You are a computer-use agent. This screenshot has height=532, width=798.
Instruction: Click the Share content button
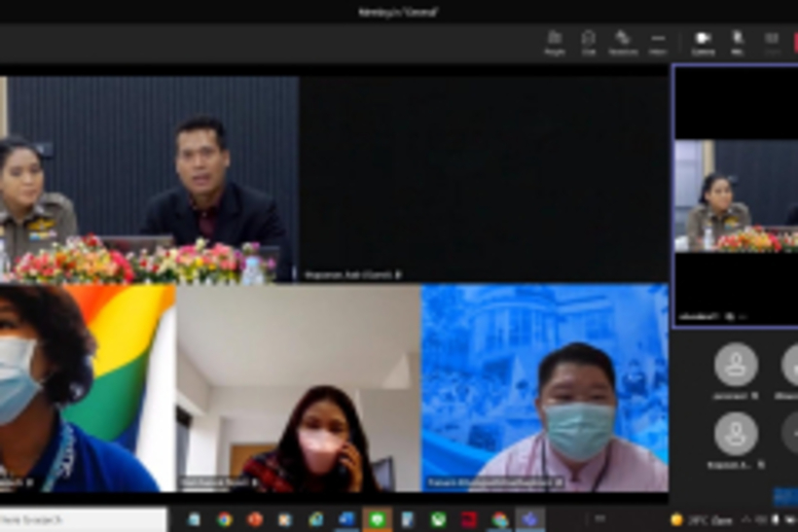[772, 43]
